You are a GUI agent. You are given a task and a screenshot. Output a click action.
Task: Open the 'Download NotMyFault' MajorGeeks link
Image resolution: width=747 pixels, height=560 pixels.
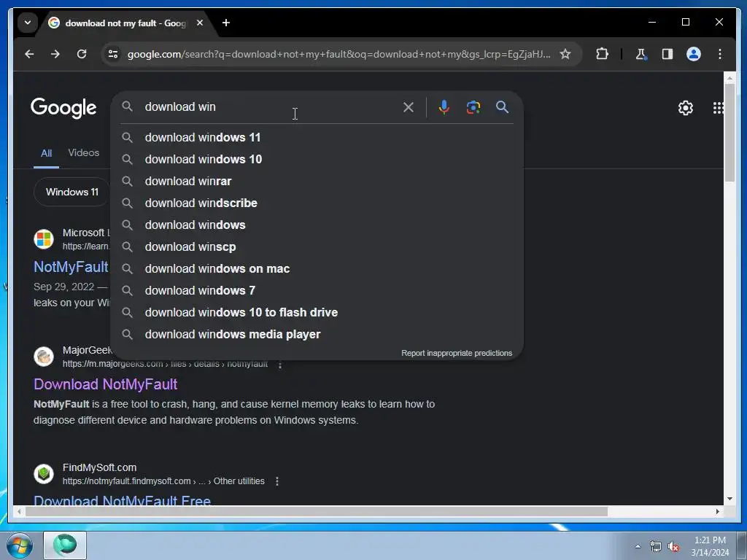pos(105,384)
